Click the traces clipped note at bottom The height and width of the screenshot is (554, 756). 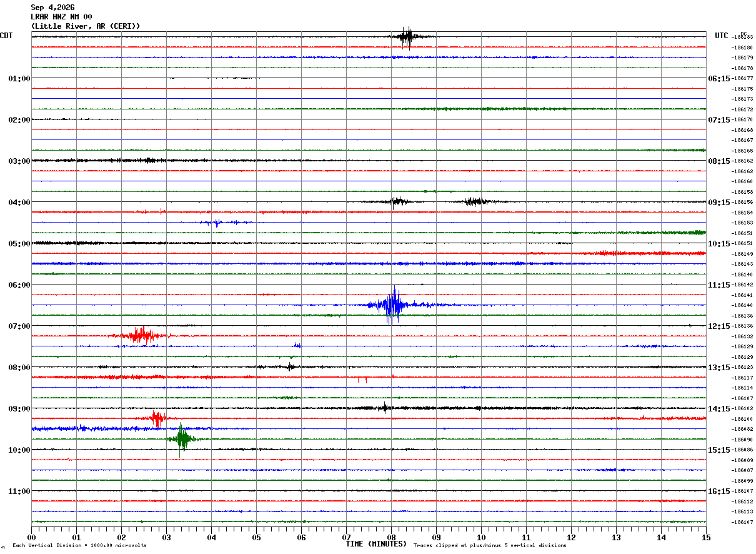coord(490,545)
